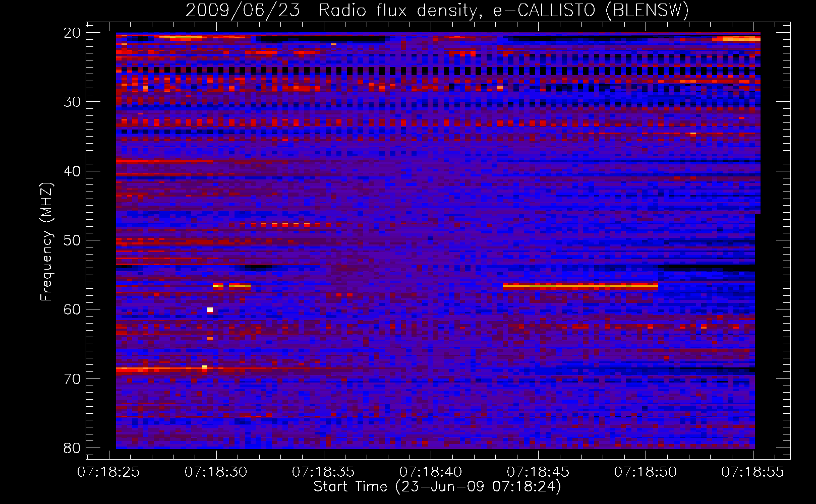Click the '07:18:30' time tick label

coord(216,472)
